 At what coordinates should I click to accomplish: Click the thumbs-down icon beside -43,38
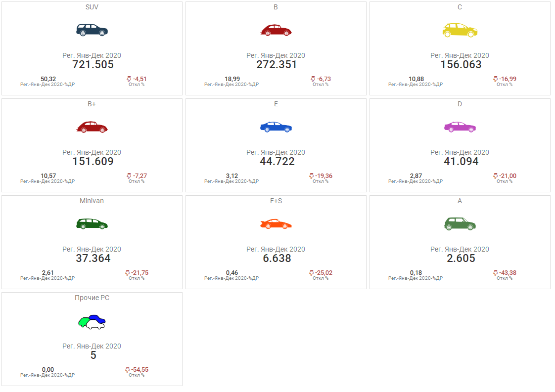(495, 273)
